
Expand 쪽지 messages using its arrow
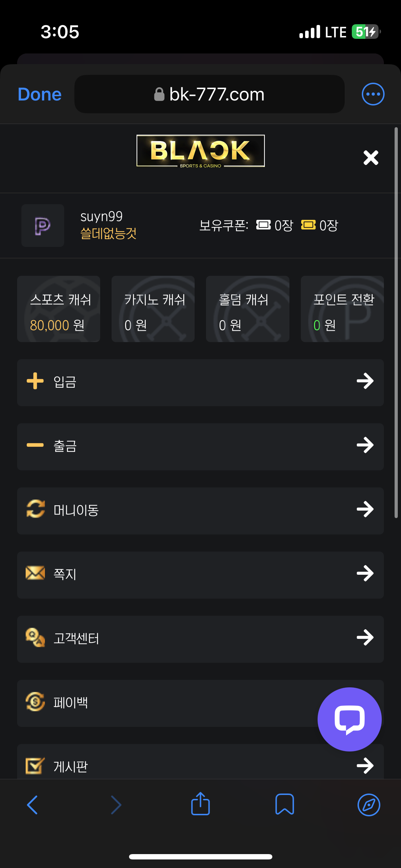pos(365,573)
